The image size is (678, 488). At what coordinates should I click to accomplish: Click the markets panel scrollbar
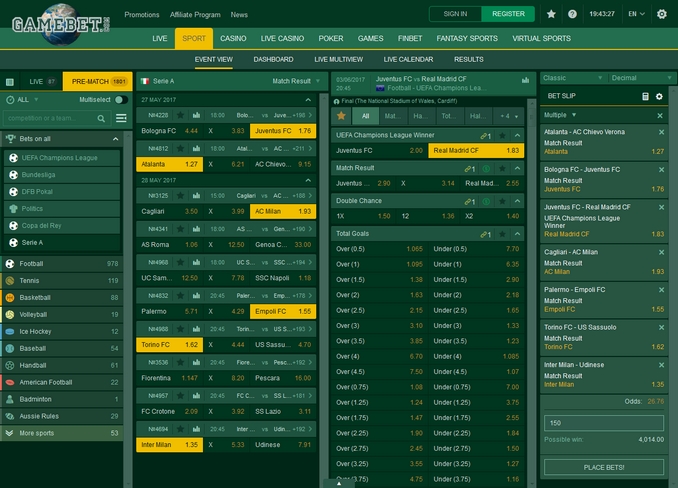pos(532,292)
